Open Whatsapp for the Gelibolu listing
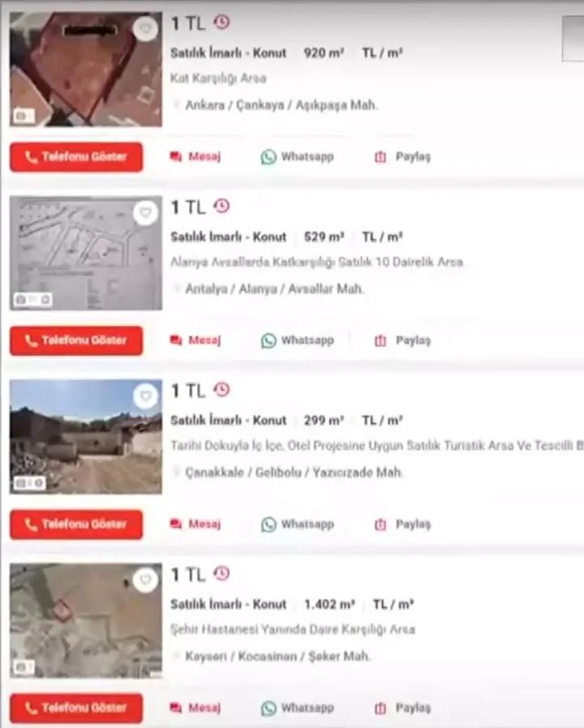The image size is (584, 728). [x=298, y=525]
